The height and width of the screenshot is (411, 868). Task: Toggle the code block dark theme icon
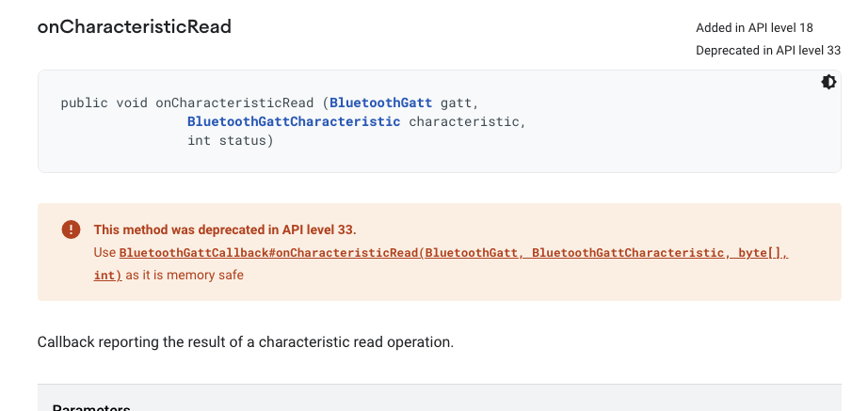828,83
